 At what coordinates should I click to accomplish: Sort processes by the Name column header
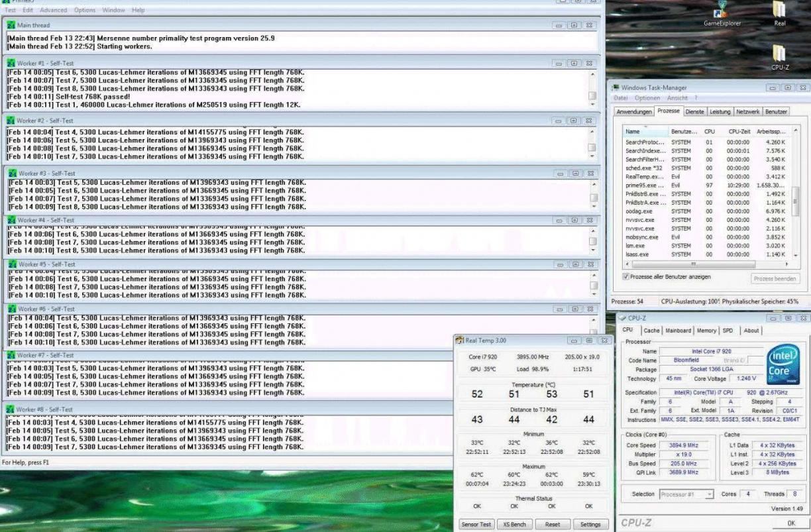(645, 132)
